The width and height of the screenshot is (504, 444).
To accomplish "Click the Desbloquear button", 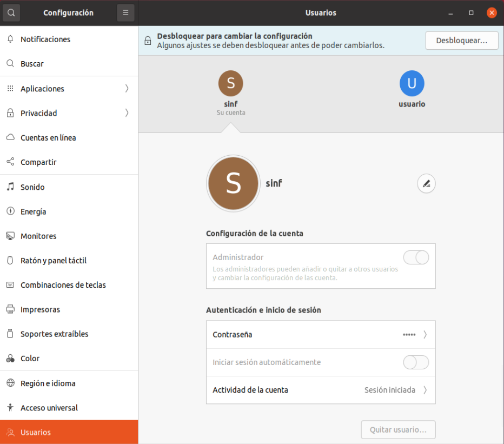I will pyautogui.click(x=461, y=41).
